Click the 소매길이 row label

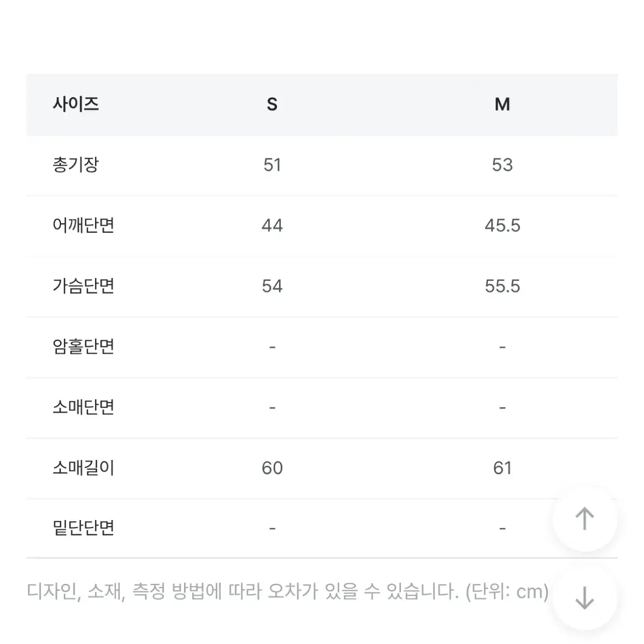84,467
